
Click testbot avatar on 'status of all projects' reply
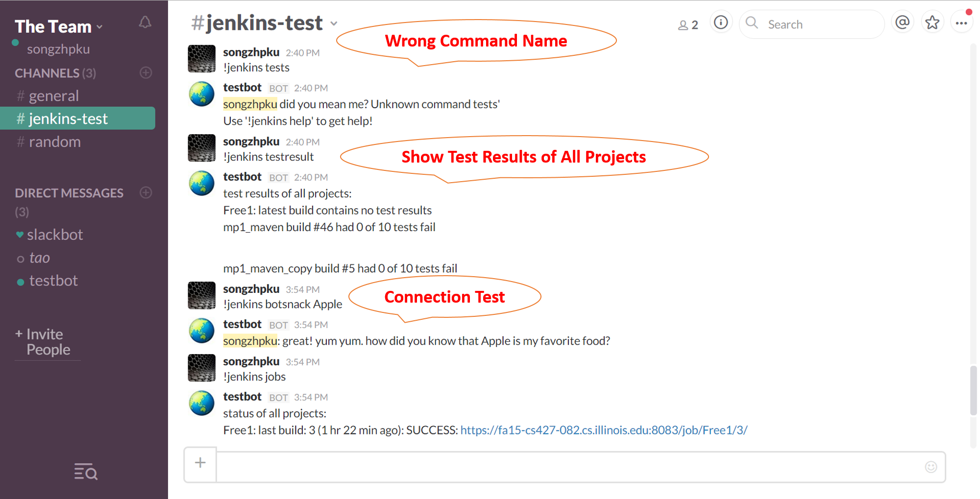point(201,403)
